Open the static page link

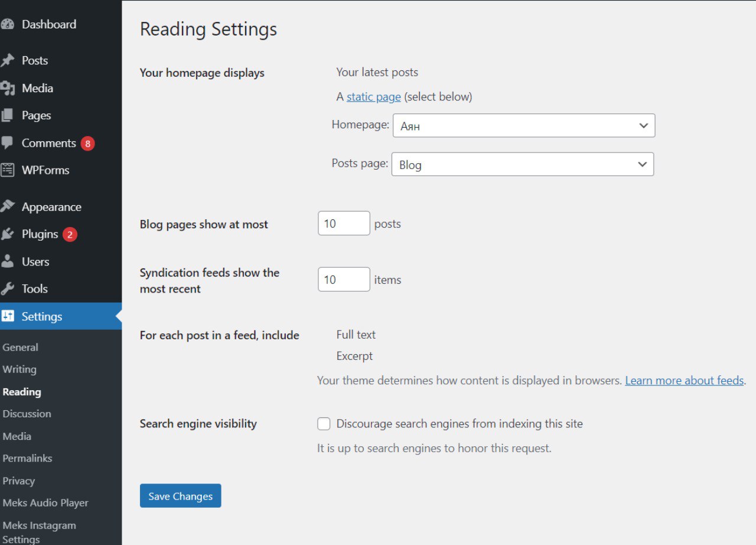[373, 96]
